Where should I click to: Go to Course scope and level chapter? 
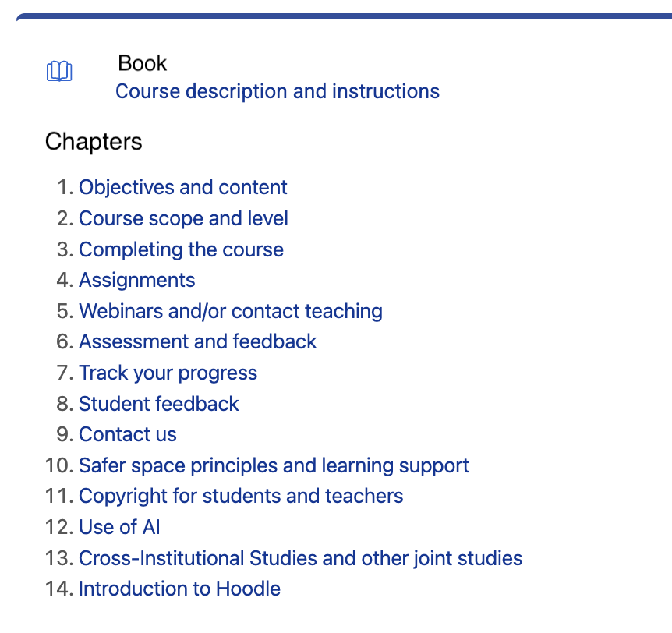[183, 218]
